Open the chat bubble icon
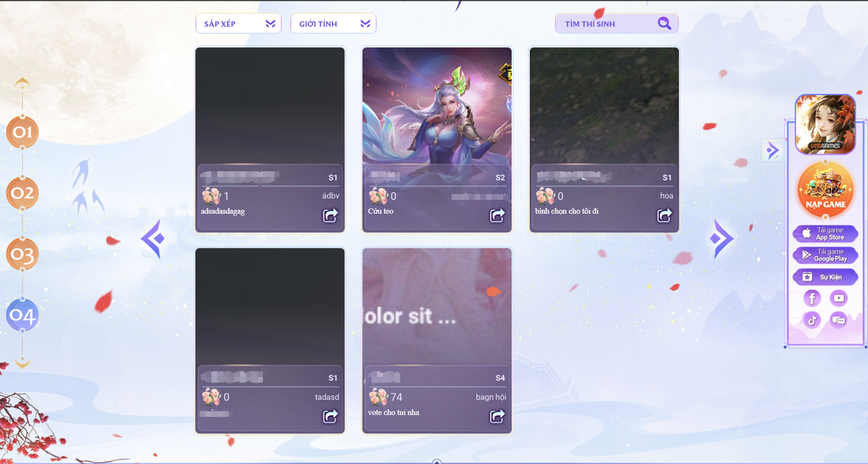868x464 pixels. [839, 320]
